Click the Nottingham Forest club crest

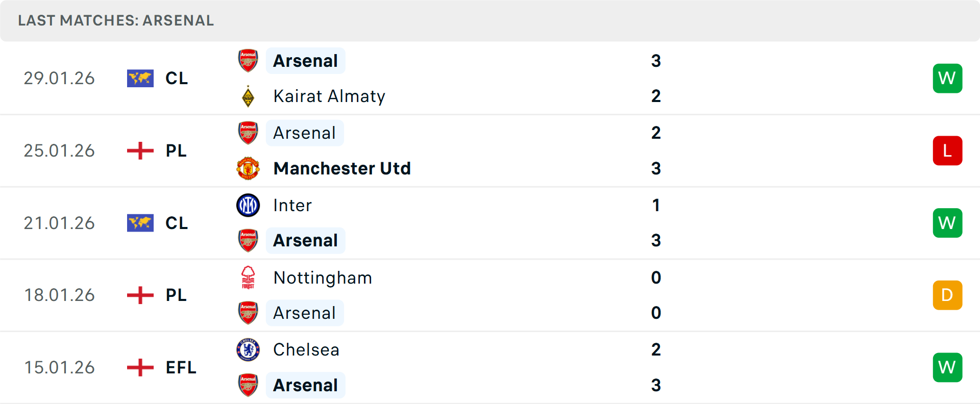248,277
